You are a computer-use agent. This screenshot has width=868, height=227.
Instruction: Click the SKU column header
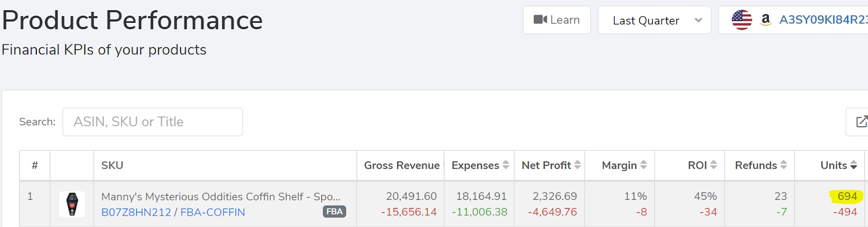112,165
